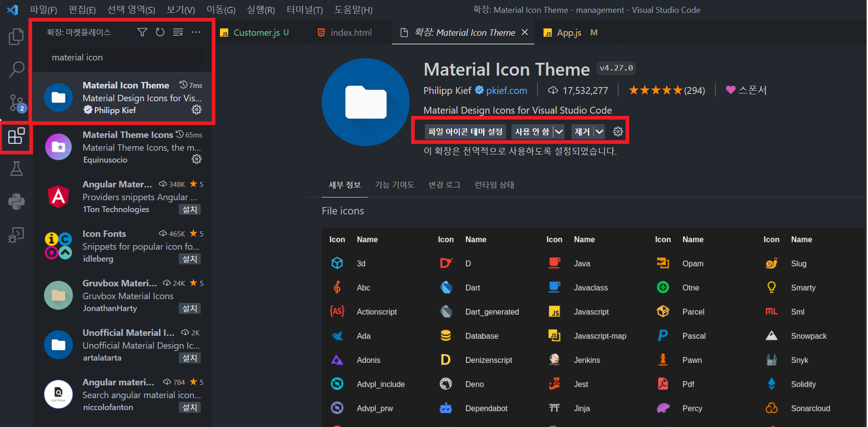This screenshot has height=427, width=868.
Task: Expand the disable (사용 안 함) dropdown arrow
Action: 559,132
